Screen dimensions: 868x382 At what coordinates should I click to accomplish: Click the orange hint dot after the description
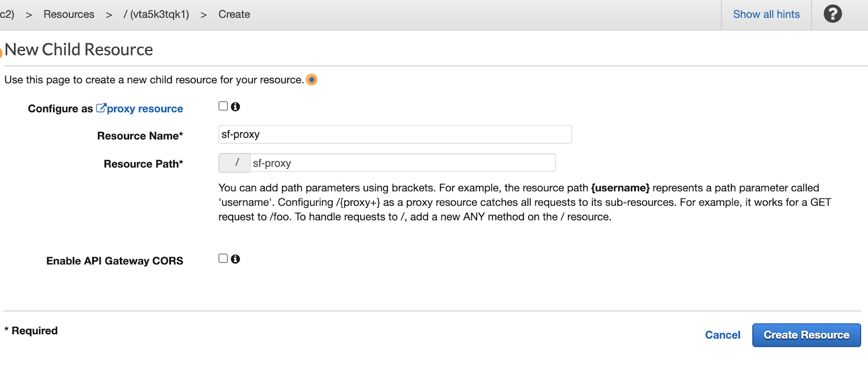tap(311, 80)
